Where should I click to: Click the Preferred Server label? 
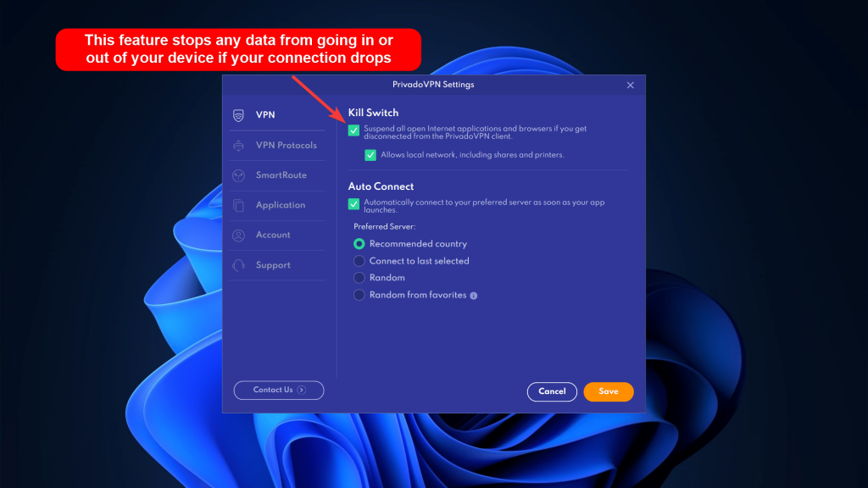click(x=384, y=227)
